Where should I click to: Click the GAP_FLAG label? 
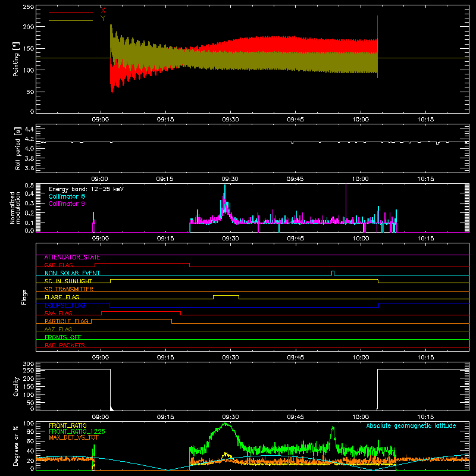click(x=59, y=265)
